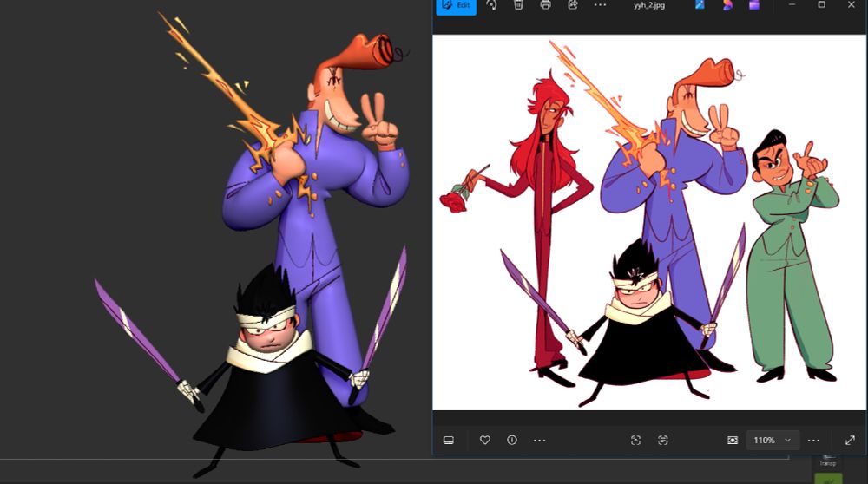Viewport: 868px width, 484px height.
Task: Print the yyh_2.jpg image
Action: [x=545, y=5]
